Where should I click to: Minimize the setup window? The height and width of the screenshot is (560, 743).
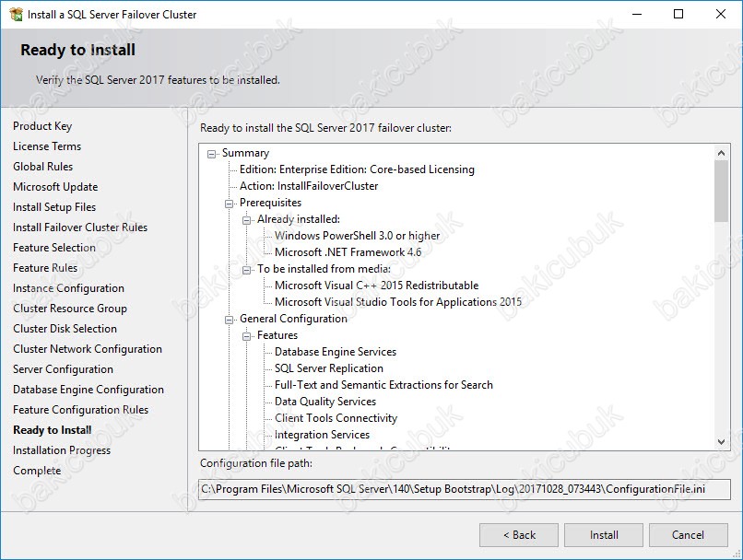tap(637, 14)
